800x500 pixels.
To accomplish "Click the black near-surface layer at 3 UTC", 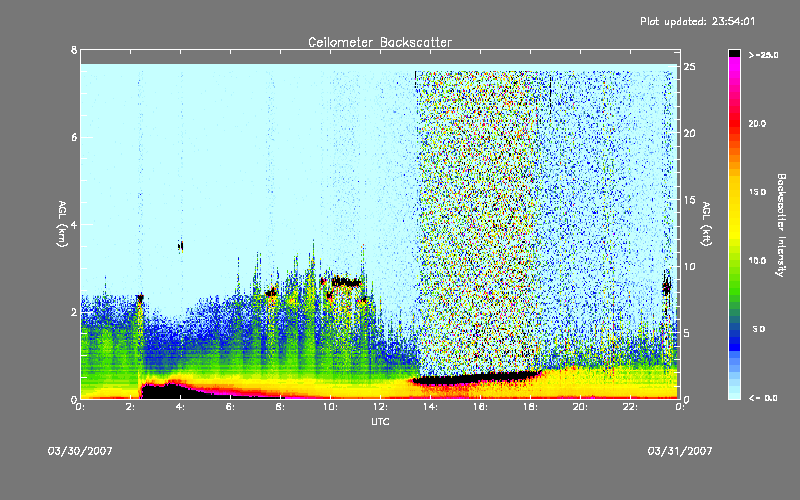I will tap(162, 391).
